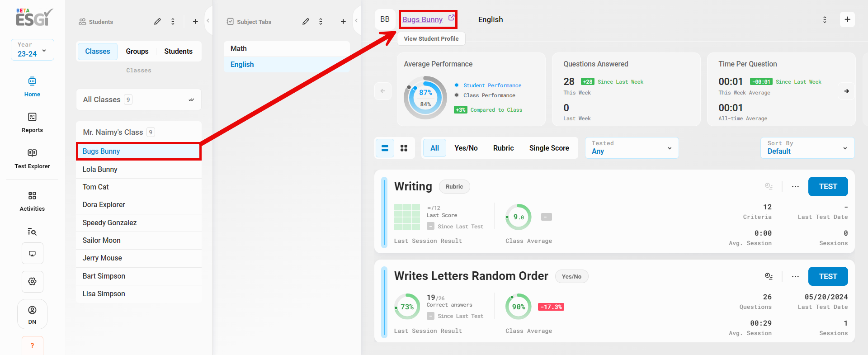The width and height of the screenshot is (868, 355).
Task: Open the top-right vertical dots menu
Action: 825,19
